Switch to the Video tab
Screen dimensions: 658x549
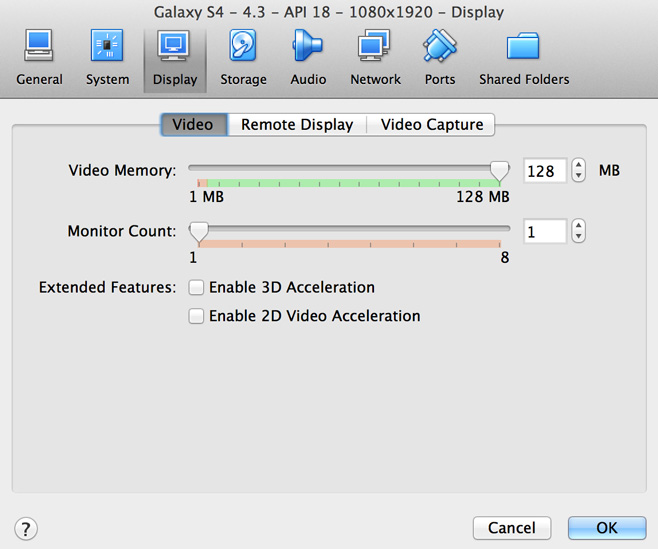pos(194,125)
